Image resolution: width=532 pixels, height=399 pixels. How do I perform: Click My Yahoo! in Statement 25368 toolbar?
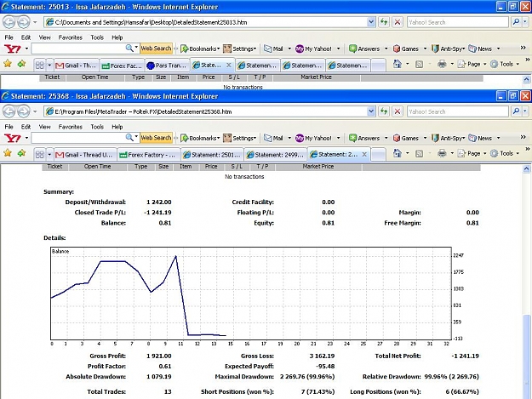(x=314, y=138)
